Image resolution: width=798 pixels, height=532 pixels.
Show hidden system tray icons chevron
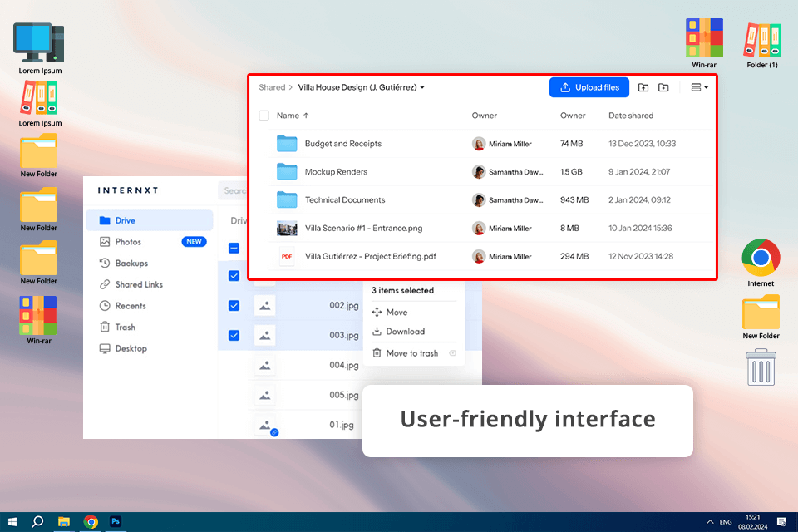tap(710, 522)
